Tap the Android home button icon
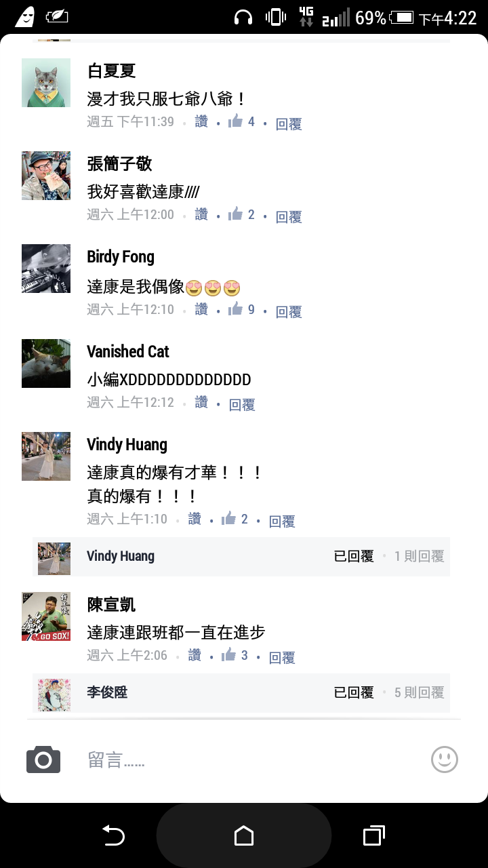This screenshot has width=488, height=868. [244, 835]
